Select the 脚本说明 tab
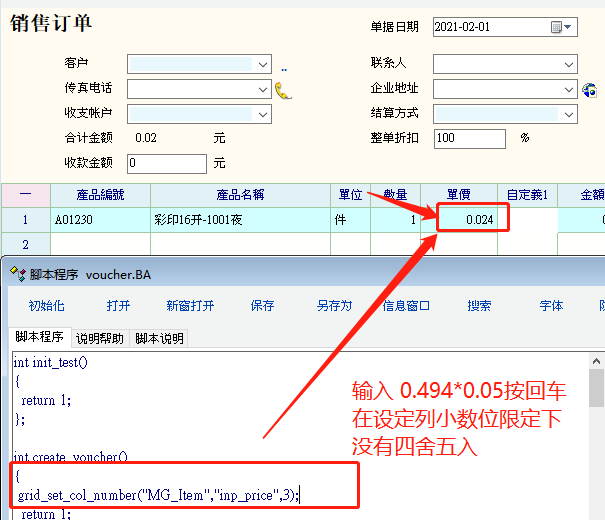Viewport: 605px width, 520px height. tap(160, 339)
